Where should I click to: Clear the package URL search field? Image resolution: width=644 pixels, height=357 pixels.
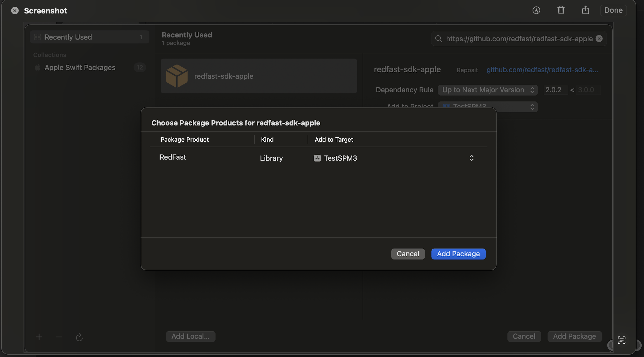point(599,39)
